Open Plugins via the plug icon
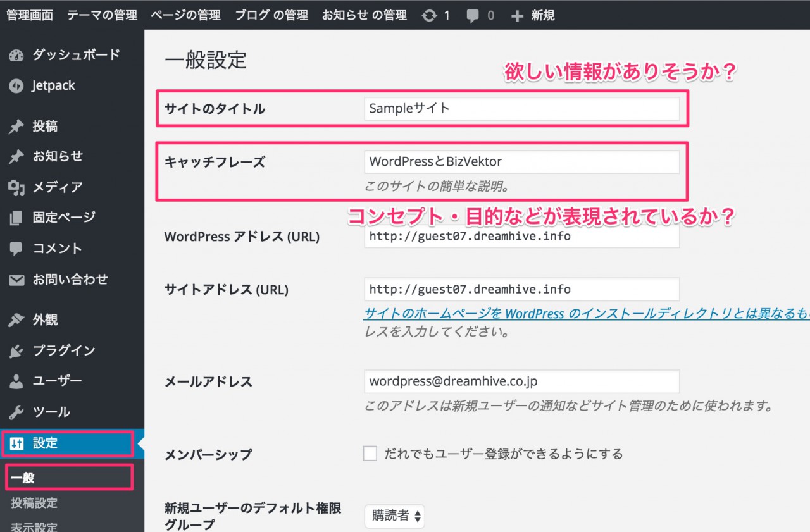The height and width of the screenshot is (532, 810). coord(16,351)
